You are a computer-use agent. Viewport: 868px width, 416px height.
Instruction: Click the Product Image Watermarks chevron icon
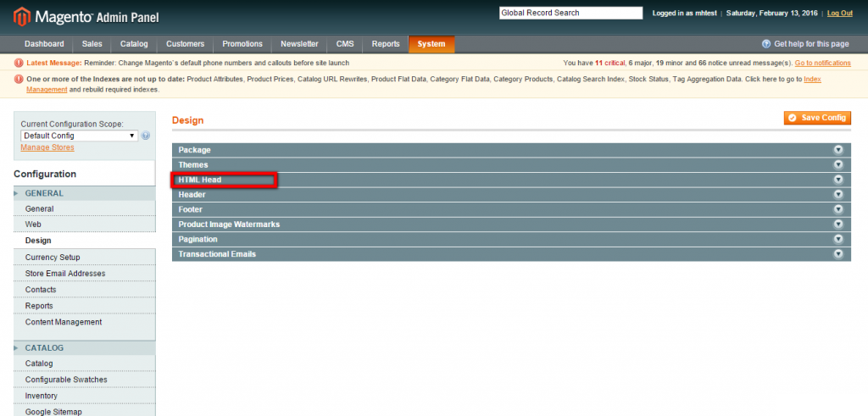pos(838,225)
